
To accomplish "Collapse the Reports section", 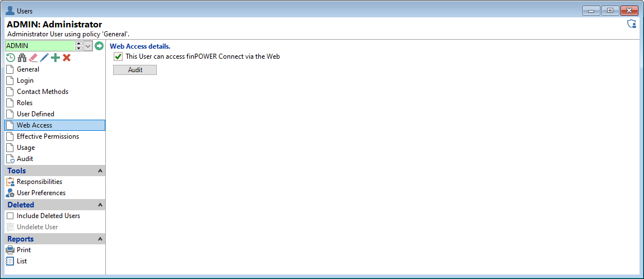I will click(100, 239).
